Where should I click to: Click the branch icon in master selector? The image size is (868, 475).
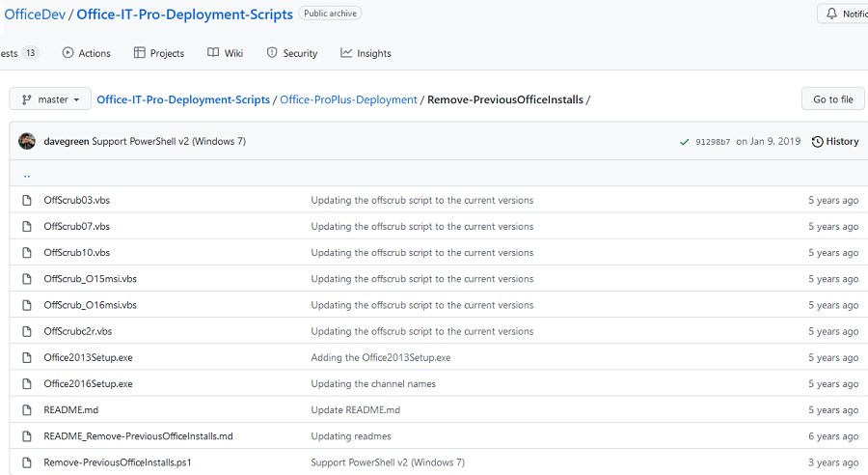click(26, 99)
